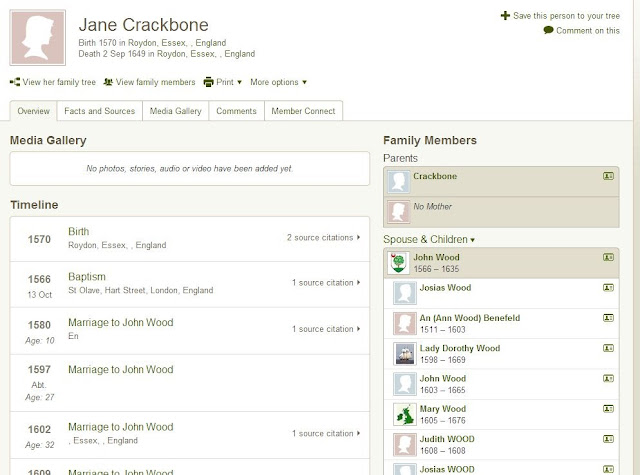This screenshot has width=640, height=475.
Task: Click the empty Media Gallery message box
Action: click(189, 169)
